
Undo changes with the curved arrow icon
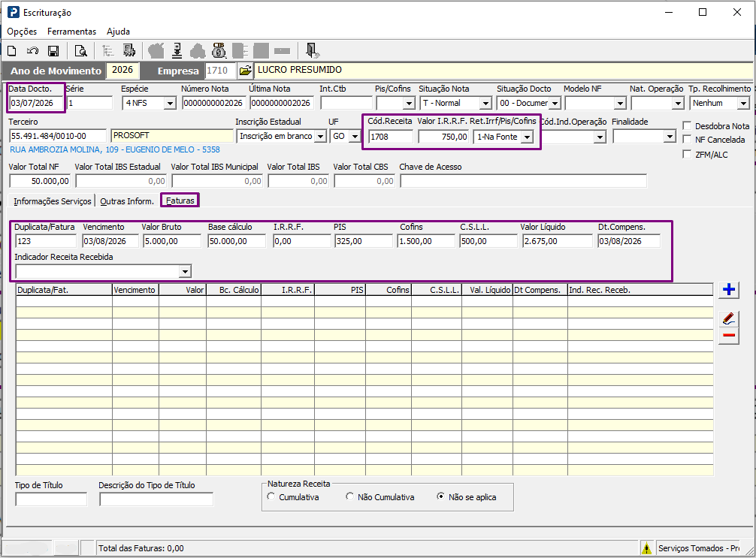coord(32,50)
